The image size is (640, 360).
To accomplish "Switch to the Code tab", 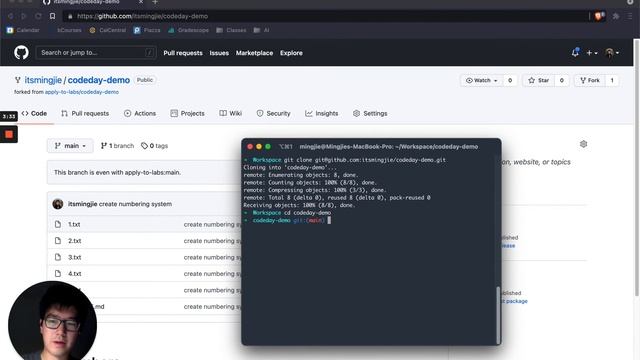I will coord(34,113).
